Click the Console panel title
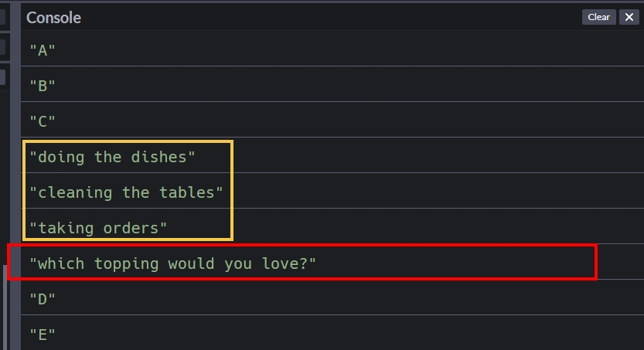644x350 pixels. pos(53,17)
